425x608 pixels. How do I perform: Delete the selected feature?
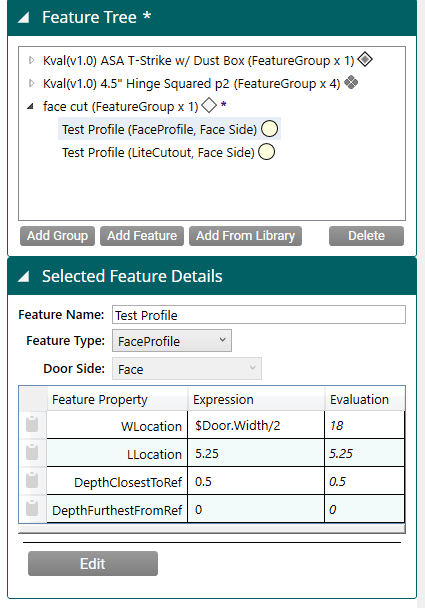click(366, 236)
